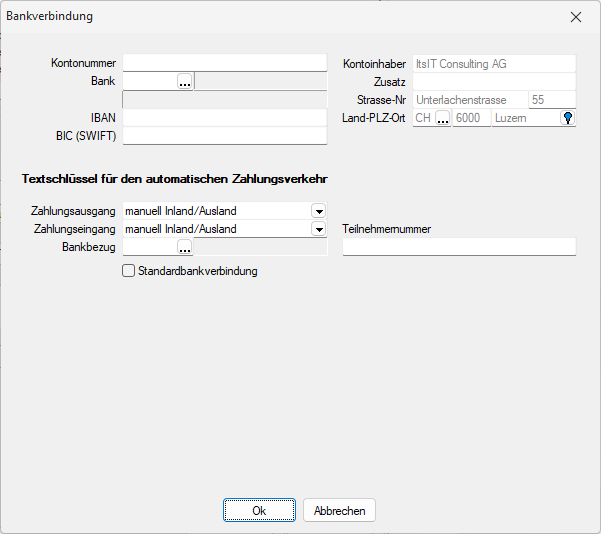This screenshot has height=534, width=601.
Task: Close the Bankverbindung dialog window
Action: 575,17
